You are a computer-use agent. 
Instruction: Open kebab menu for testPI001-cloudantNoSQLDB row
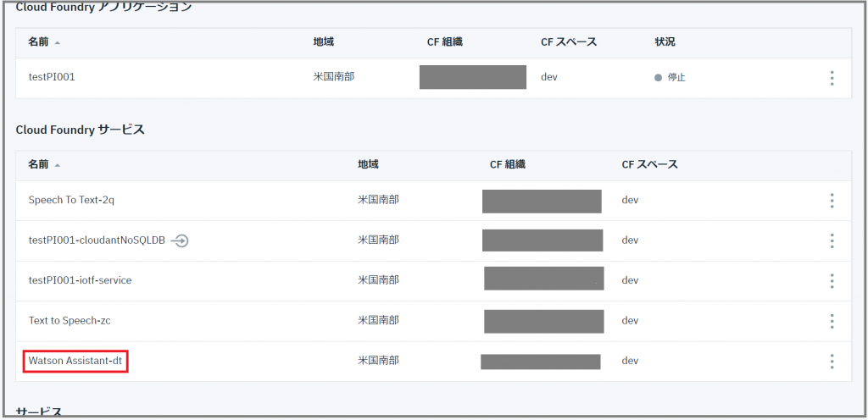coord(832,240)
